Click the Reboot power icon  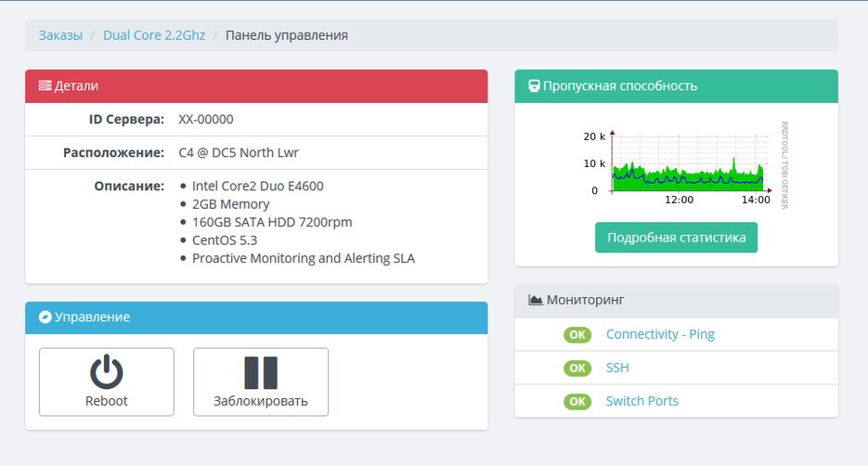coord(106,371)
